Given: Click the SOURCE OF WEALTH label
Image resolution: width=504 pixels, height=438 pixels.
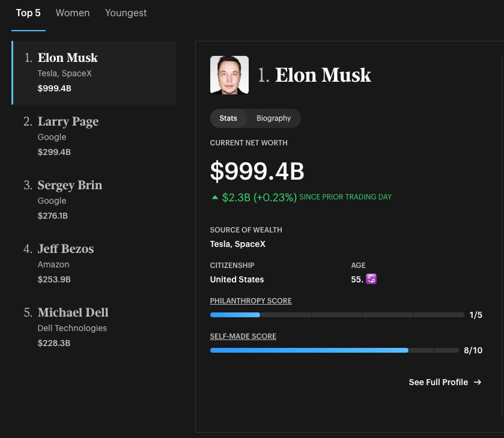Looking at the screenshot, I should click(x=246, y=230).
